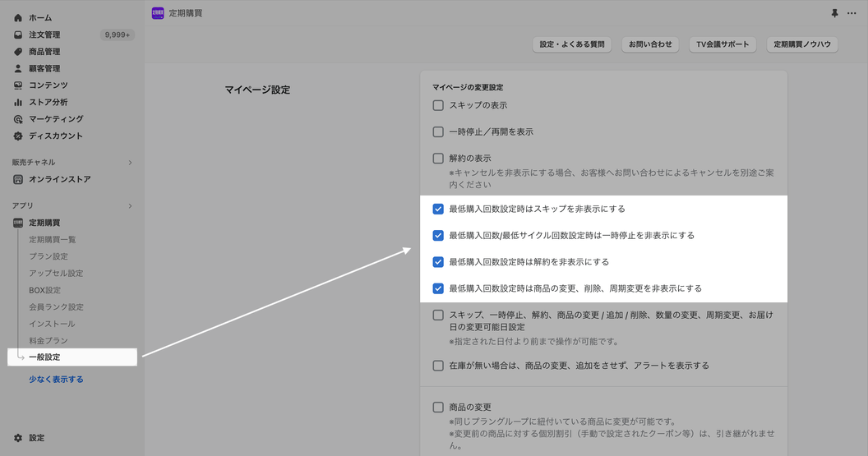Click the 注文管理 inbox icon
Image resolution: width=868 pixels, height=456 pixels.
(18, 35)
